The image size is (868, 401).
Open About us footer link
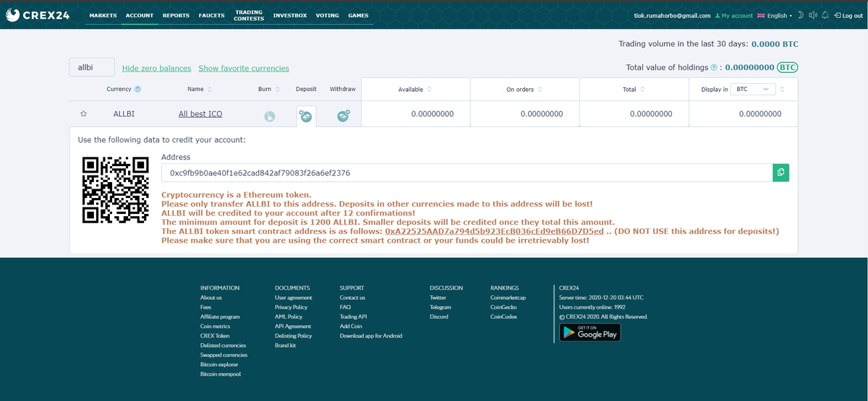(x=211, y=298)
